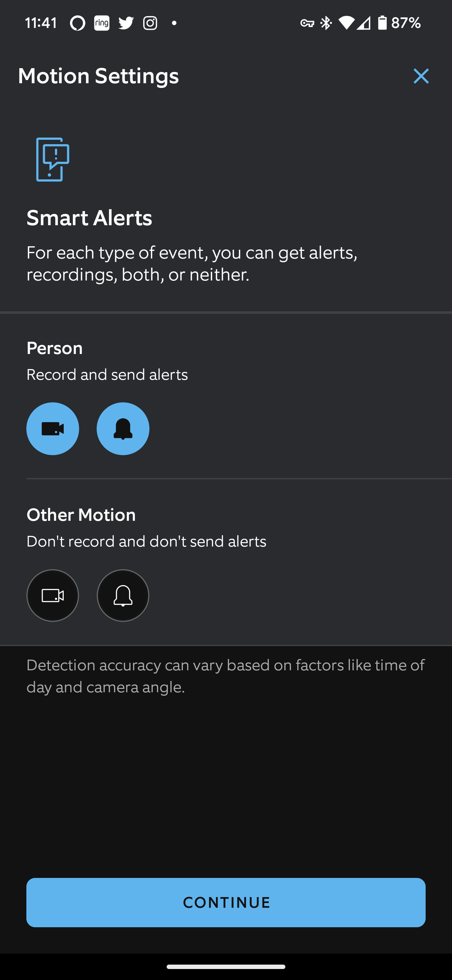Tap the Smart Alerts heading text
Screen dimensions: 452x980
pos(89,218)
